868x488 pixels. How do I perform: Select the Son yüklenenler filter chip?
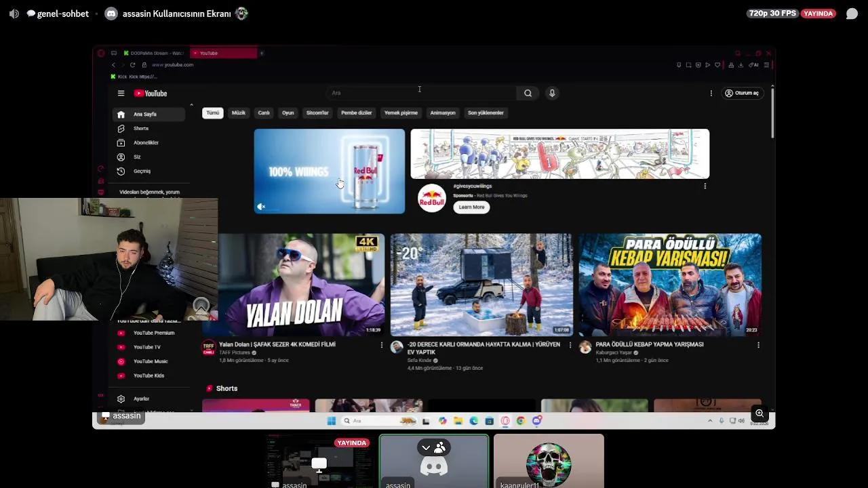click(x=486, y=113)
